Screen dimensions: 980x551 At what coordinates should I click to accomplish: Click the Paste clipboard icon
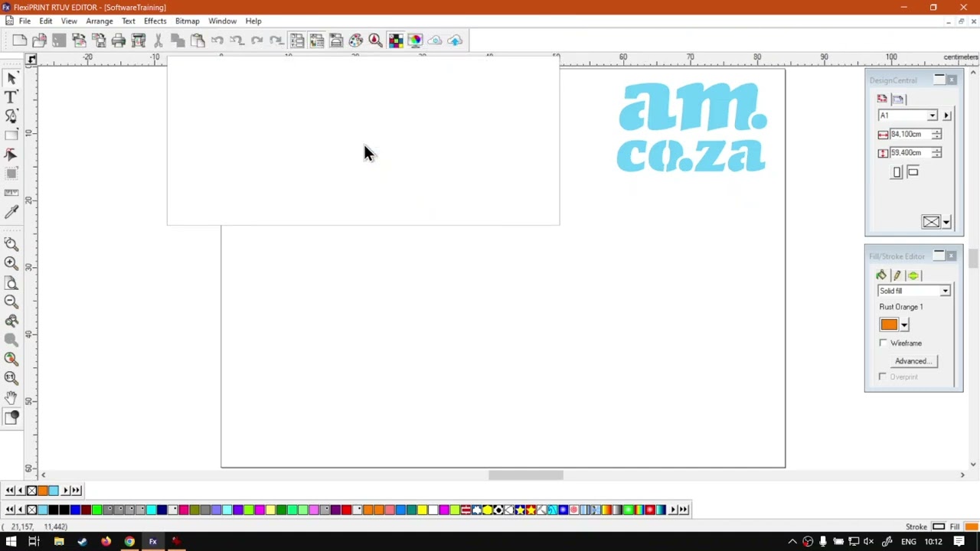(x=198, y=41)
